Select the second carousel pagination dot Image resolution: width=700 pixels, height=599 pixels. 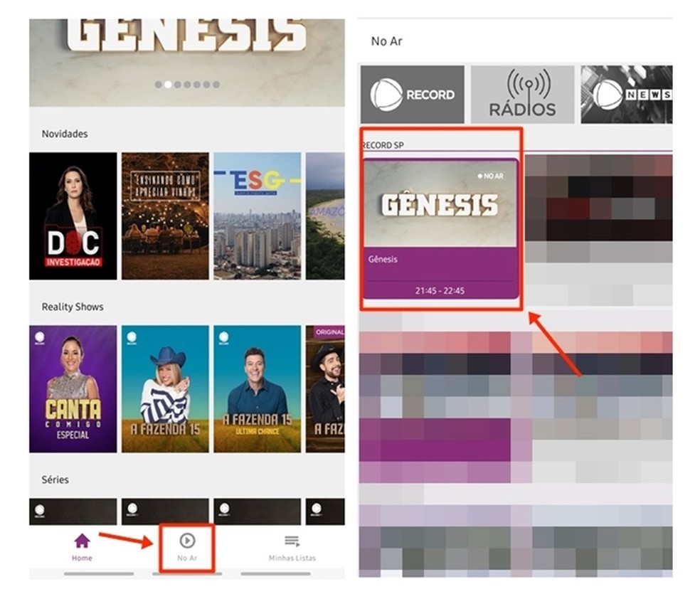point(168,85)
